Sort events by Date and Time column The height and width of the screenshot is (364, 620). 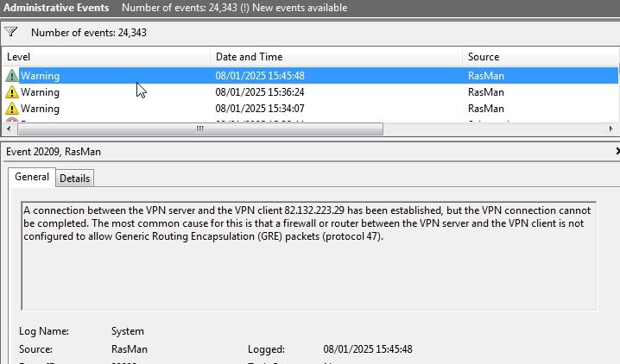(337, 57)
